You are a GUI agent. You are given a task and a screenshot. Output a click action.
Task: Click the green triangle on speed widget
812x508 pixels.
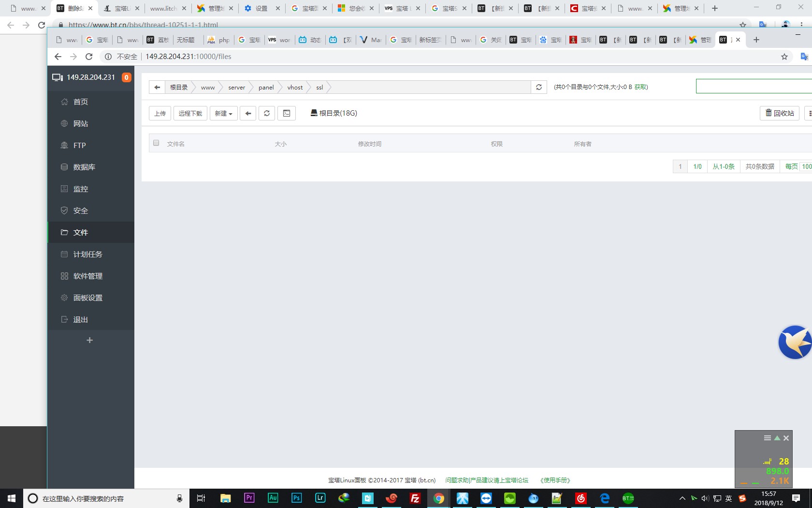(777, 438)
